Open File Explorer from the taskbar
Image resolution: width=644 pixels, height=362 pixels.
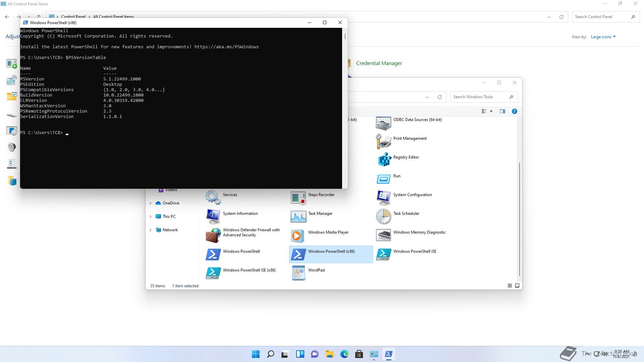(x=329, y=354)
